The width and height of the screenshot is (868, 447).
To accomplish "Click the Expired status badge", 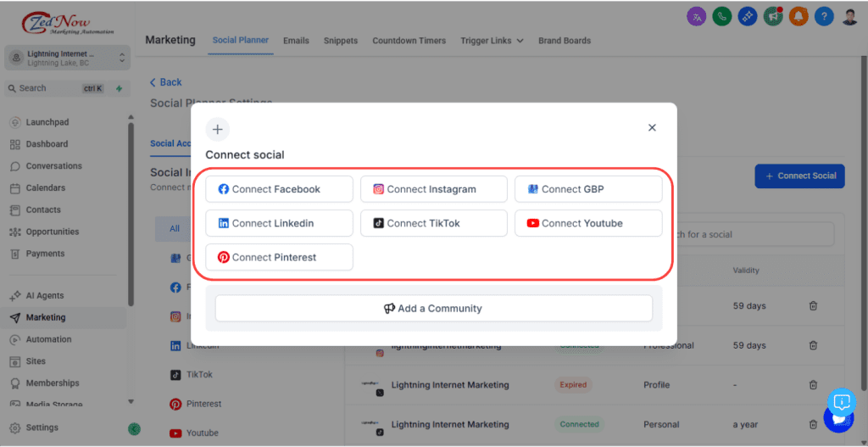I will (573, 384).
